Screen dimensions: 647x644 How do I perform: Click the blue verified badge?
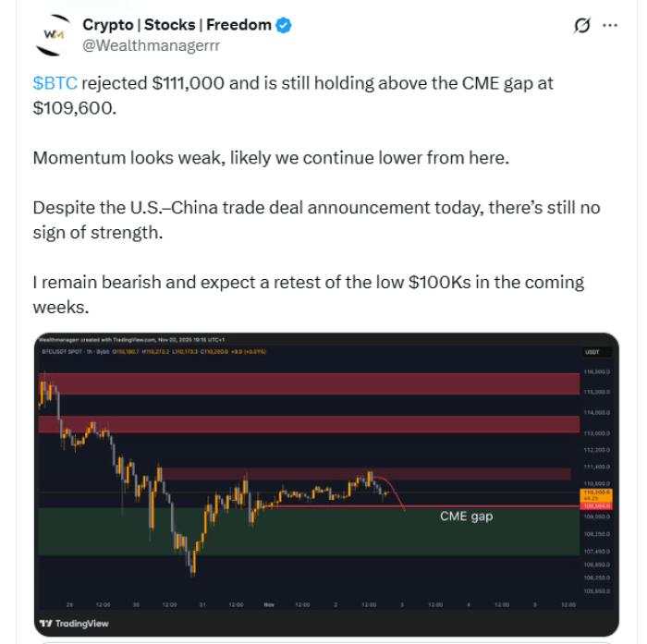coord(285,26)
